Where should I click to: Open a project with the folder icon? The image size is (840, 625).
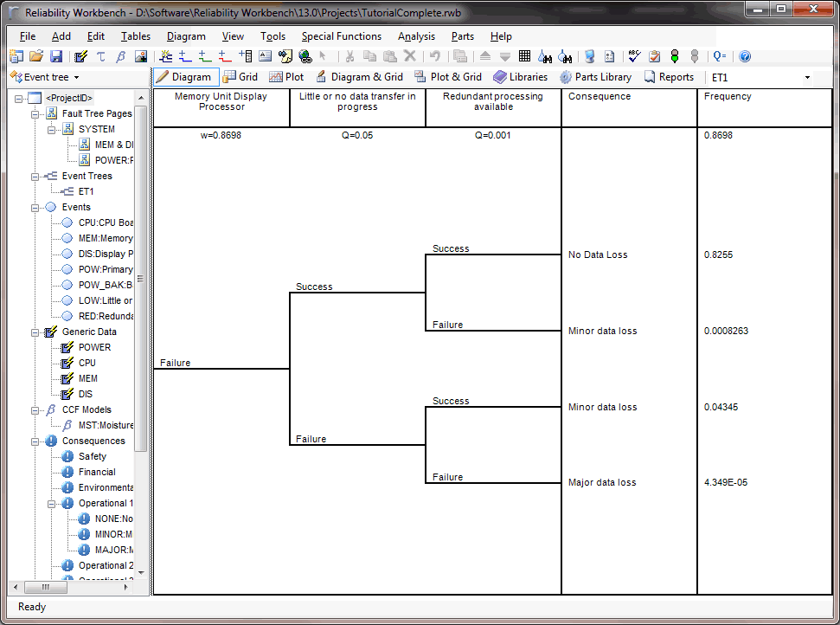[36, 56]
